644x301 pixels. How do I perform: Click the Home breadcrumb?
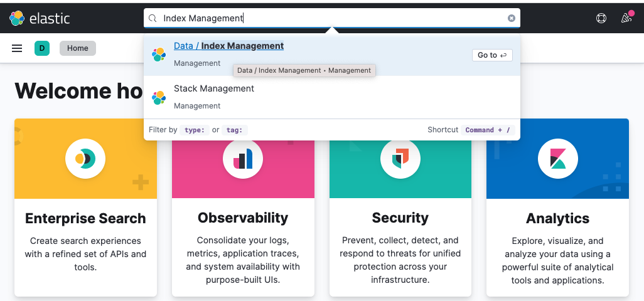[78, 48]
